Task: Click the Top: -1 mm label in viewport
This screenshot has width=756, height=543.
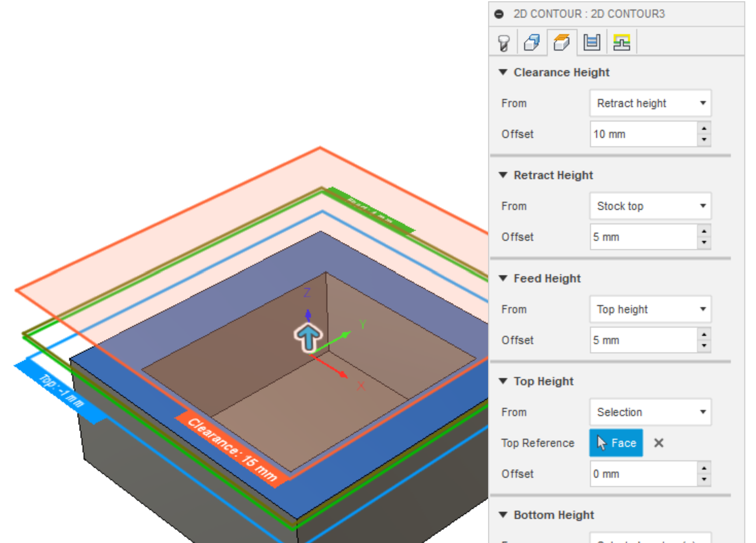Action: click(61, 390)
